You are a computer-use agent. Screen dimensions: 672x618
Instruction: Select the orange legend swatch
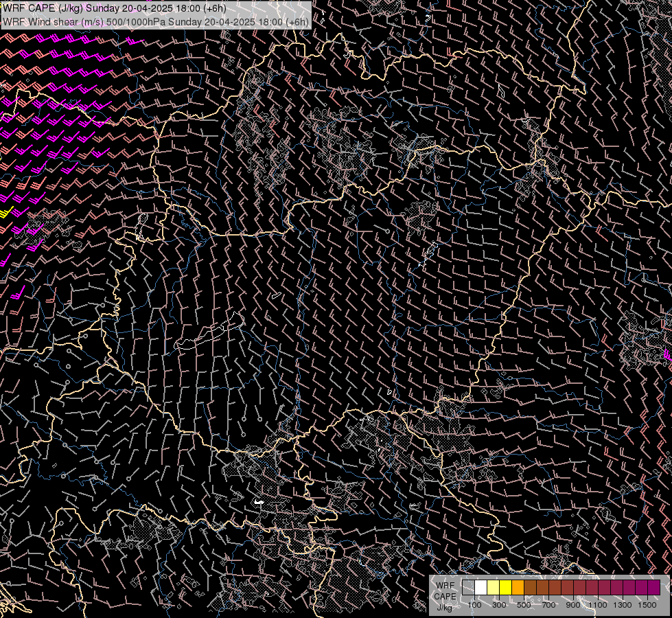pyautogui.click(x=518, y=588)
